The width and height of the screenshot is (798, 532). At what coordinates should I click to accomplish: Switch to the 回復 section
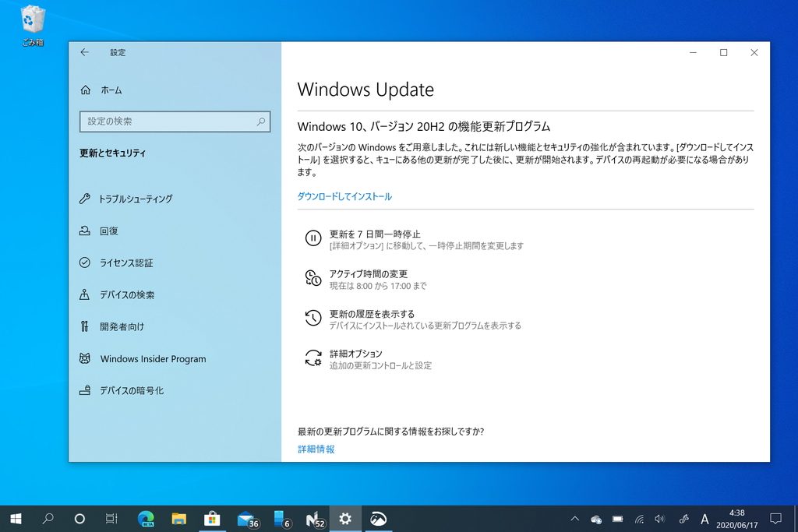point(86,231)
